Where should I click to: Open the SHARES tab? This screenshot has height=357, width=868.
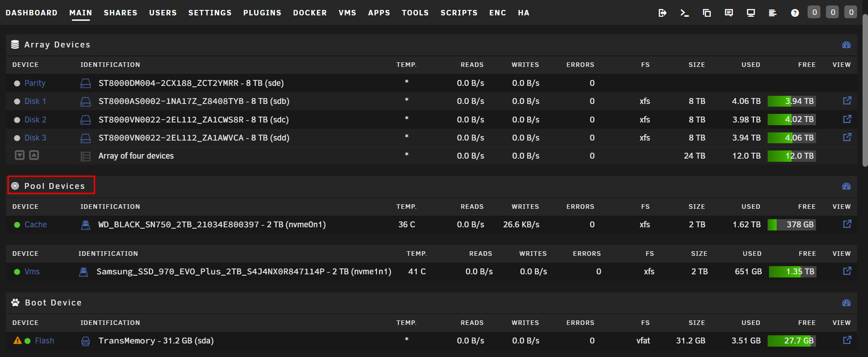click(x=121, y=13)
